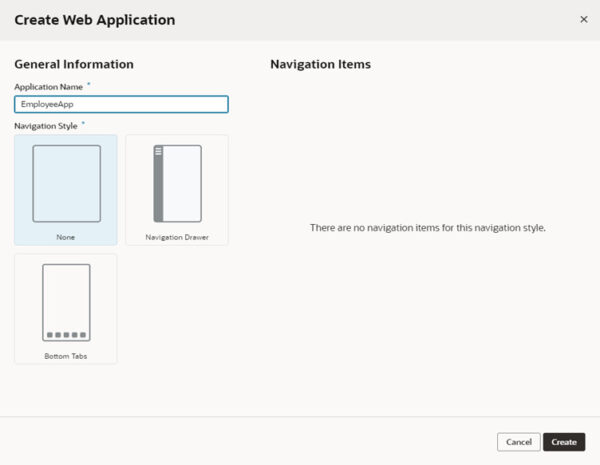This screenshot has width=600, height=465.
Task: Close the Create Web Application dialog
Action: click(584, 20)
